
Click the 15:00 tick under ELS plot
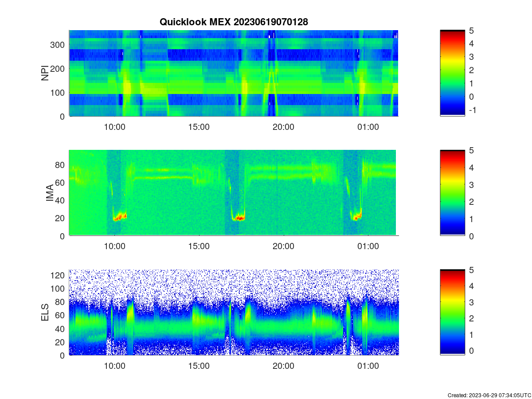[x=199, y=366]
